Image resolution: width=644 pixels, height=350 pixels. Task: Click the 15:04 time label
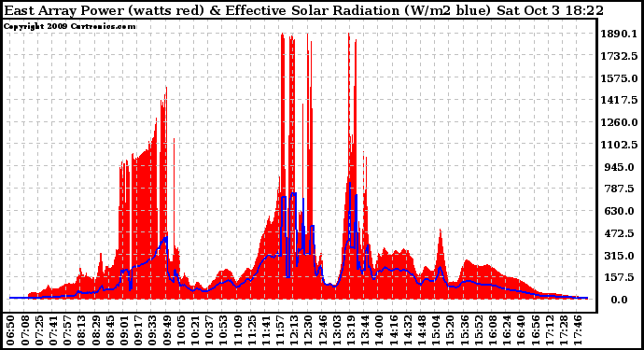[436, 329]
